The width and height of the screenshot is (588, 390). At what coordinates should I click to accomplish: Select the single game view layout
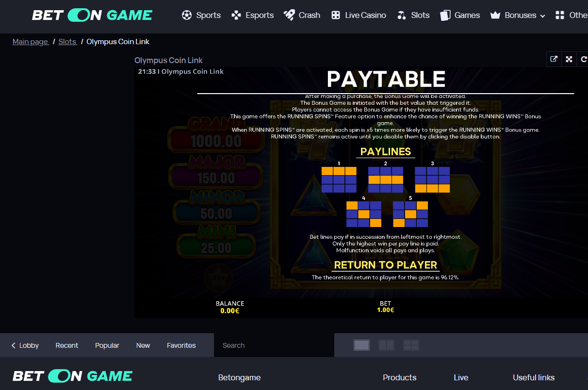tap(362, 345)
